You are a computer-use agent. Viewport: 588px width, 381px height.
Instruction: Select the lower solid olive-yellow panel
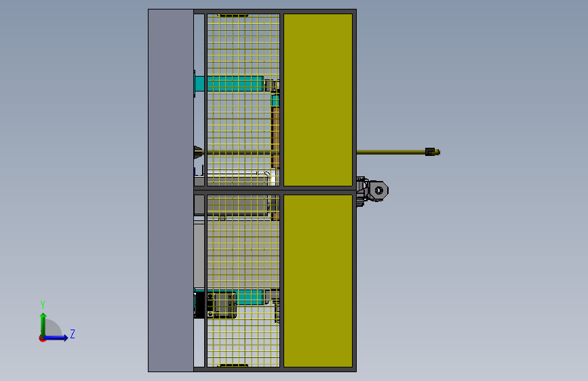(318, 281)
